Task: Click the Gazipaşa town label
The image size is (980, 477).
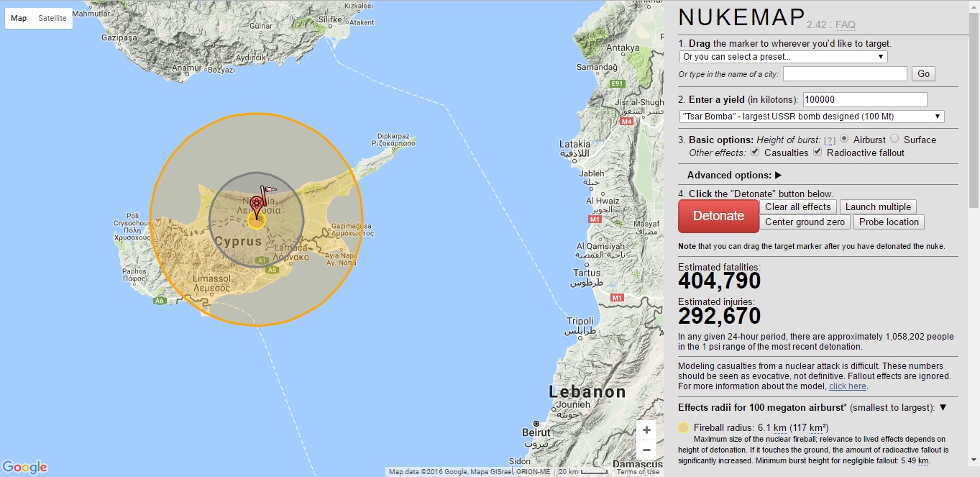Action: [x=119, y=37]
